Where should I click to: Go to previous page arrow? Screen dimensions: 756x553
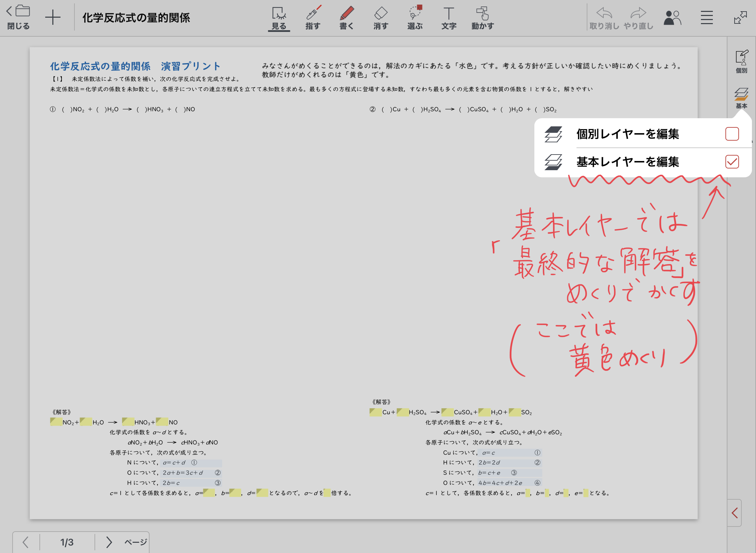tap(25, 542)
